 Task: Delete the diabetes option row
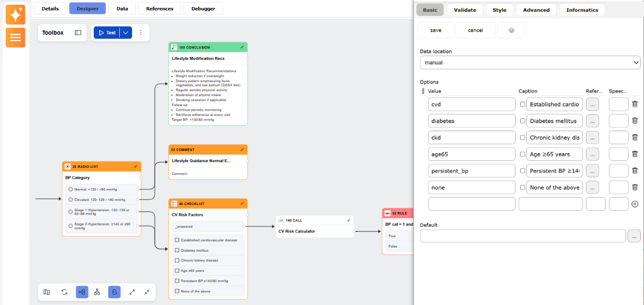(635, 121)
